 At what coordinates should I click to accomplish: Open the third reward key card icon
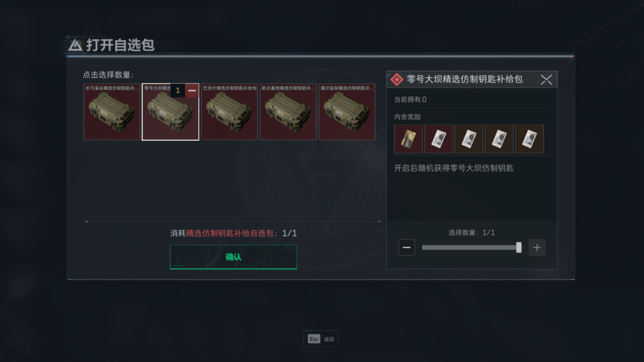(x=469, y=139)
